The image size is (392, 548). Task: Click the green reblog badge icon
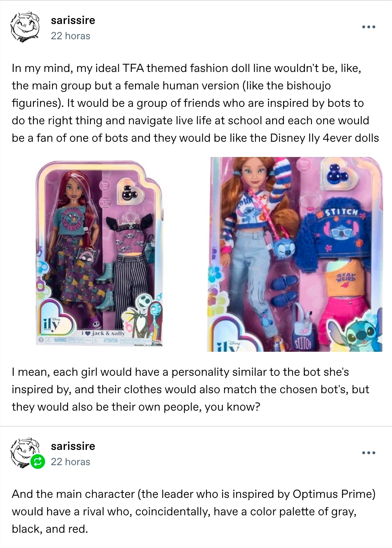(37, 462)
